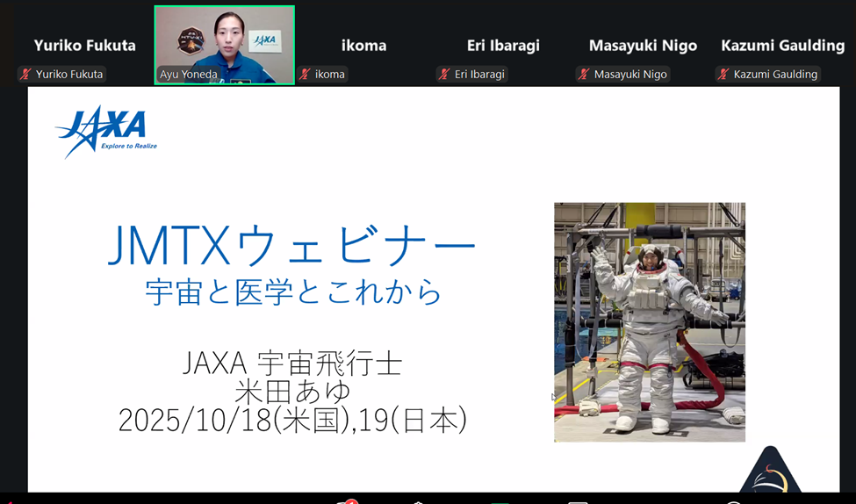This screenshot has height=504, width=856.
Task: Select Eri Ibaragi's participant tile
Action: pos(503,46)
